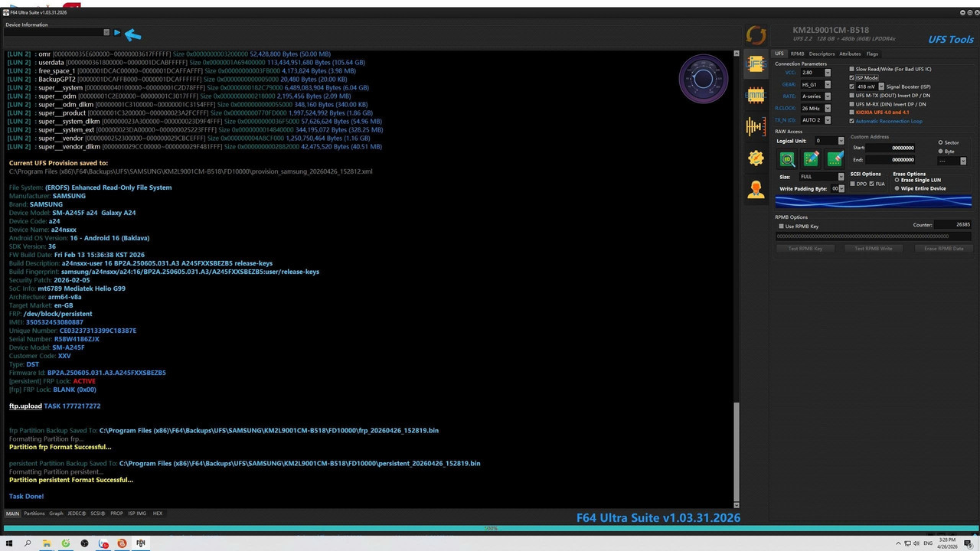Toggle Automatic Reconnection Loop checkbox

[852, 121]
